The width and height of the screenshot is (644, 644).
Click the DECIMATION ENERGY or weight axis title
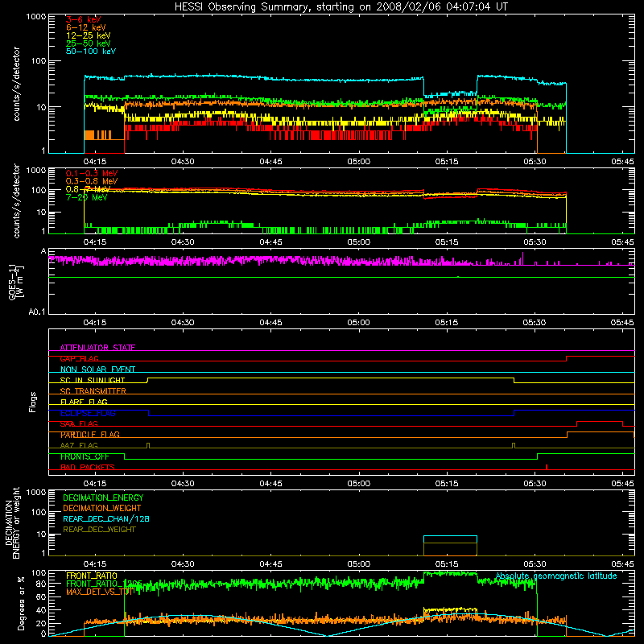click(12, 522)
